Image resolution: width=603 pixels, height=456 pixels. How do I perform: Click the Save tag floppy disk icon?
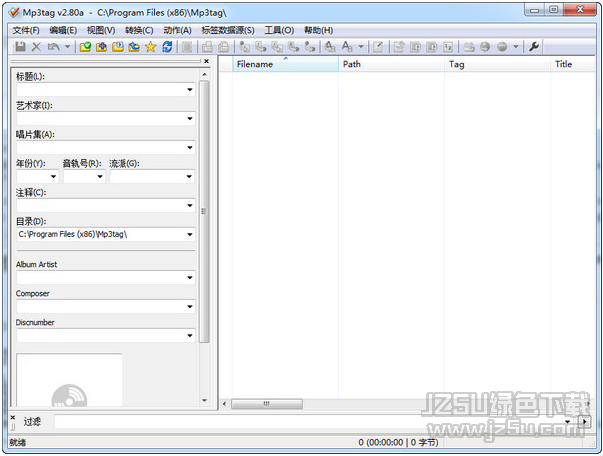coord(20,47)
